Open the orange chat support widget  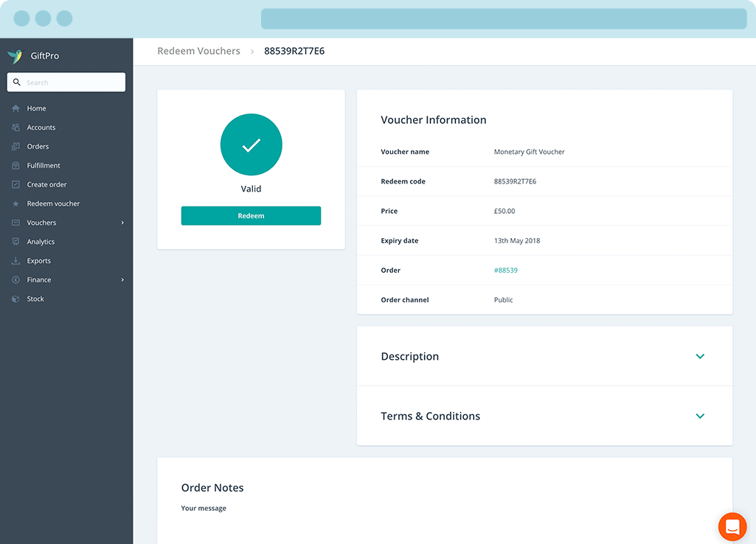point(732,526)
